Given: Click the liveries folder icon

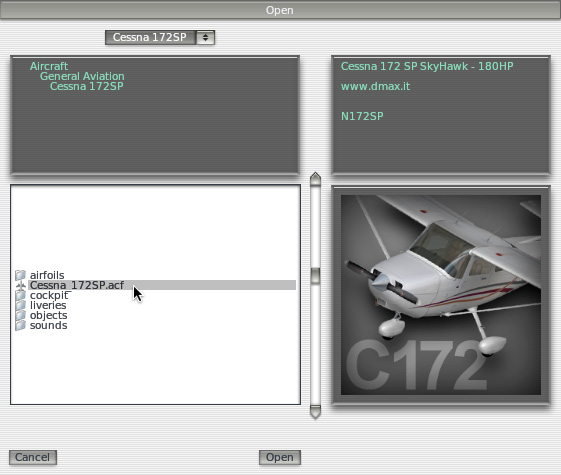Looking at the screenshot, I should click(x=20, y=305).
